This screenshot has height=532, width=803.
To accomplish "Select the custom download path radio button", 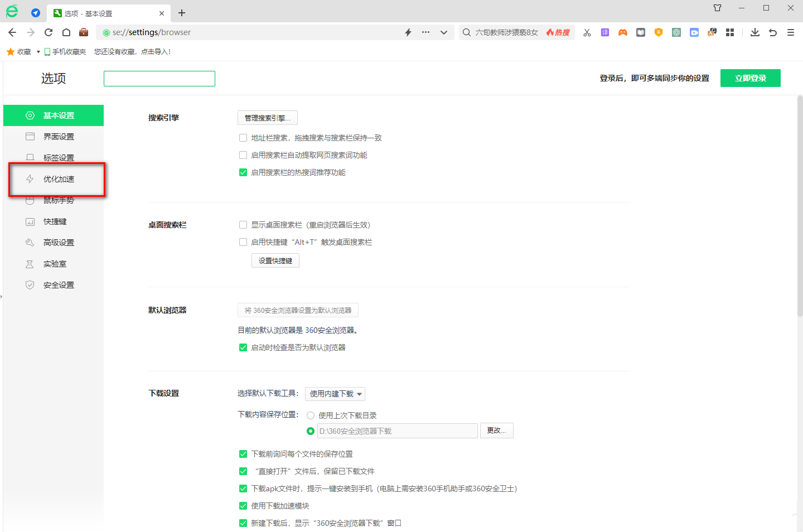I will [x=311, y=431].
